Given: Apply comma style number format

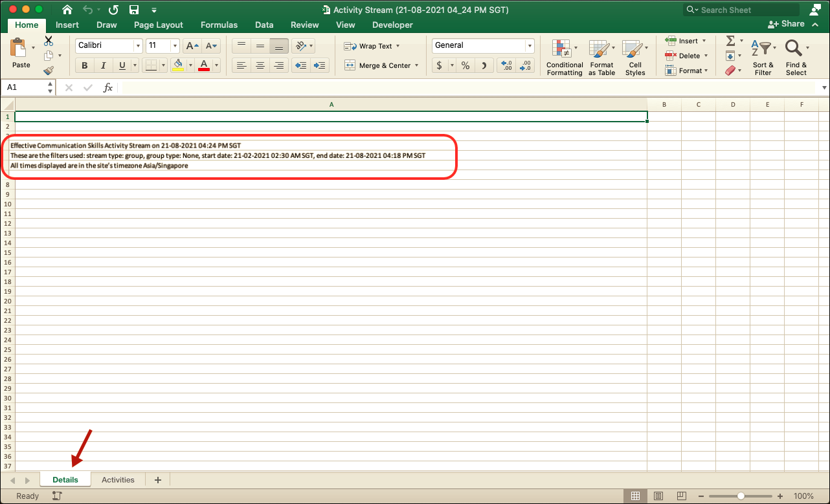Looking at the screenshot, I should [484, 65].
